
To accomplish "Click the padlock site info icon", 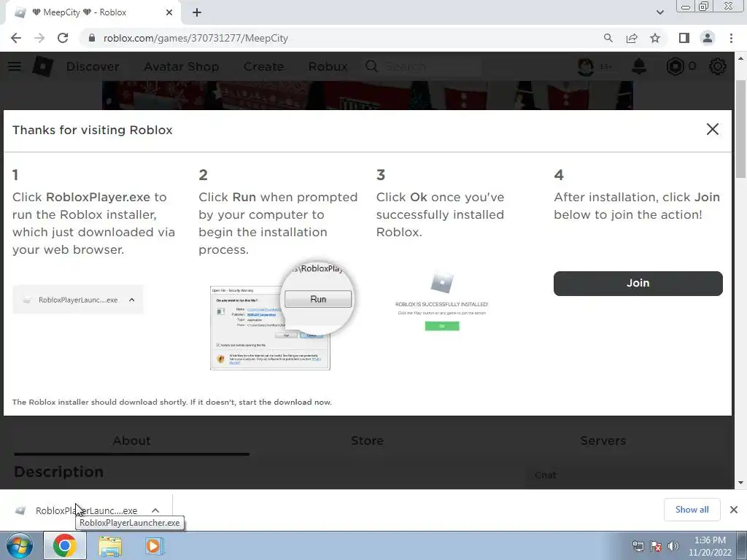I will coord(92,38).
